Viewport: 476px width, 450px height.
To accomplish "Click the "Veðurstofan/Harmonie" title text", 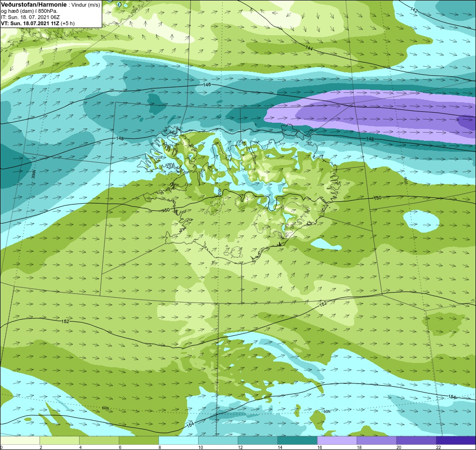I will click(x=34, y=5).
